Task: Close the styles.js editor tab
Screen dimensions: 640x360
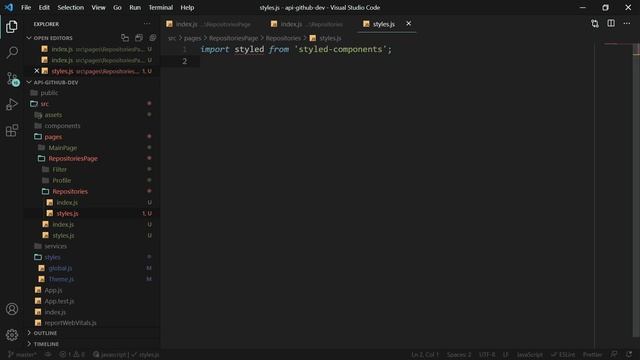Action: 409,24
